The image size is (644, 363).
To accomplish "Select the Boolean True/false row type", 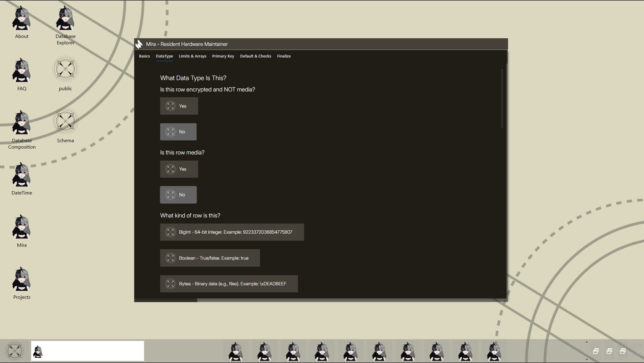I will pos(210,258).
